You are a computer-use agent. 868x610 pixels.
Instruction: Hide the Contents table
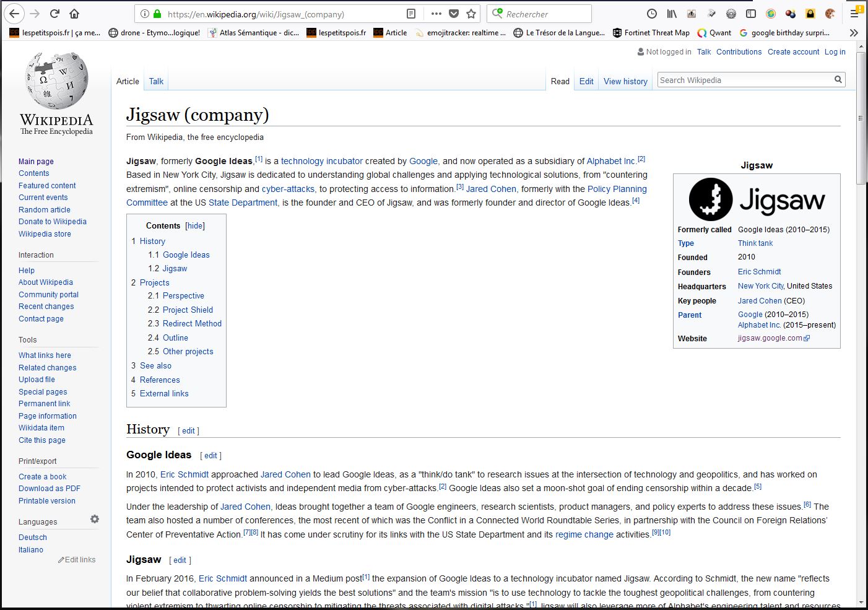tap(195, 226)
